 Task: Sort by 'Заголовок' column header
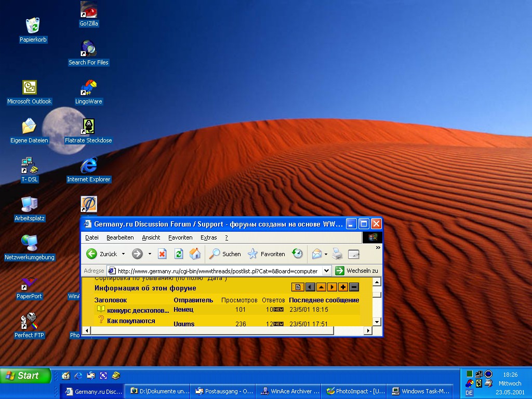111,300
